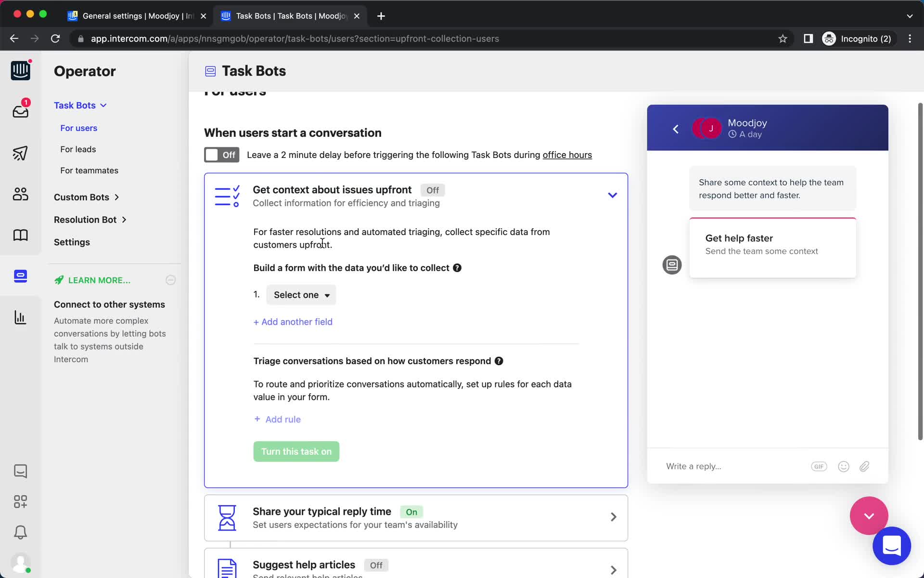Expand Resolution Bot menu
The image size is (924, 578).
pos(90,220)
